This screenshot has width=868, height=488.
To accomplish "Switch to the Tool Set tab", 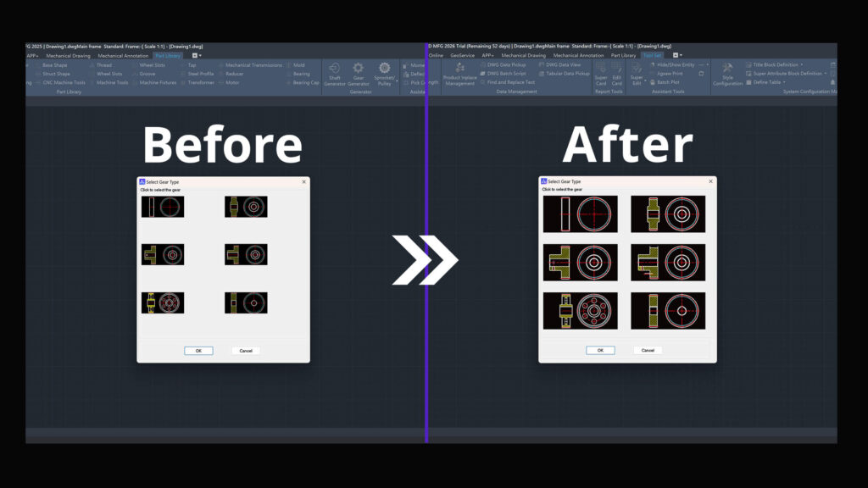I will point(653,55).
